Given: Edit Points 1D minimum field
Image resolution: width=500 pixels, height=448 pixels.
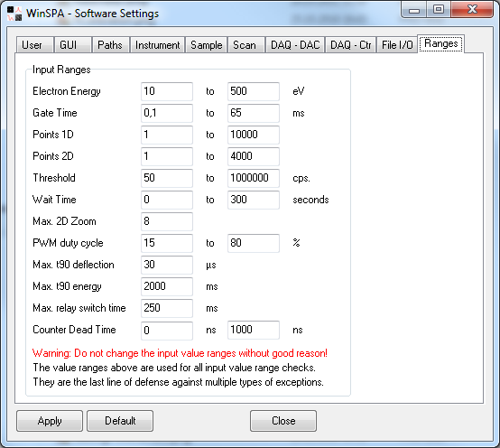Looking at the screenshot, I should (x=167, y=135).
